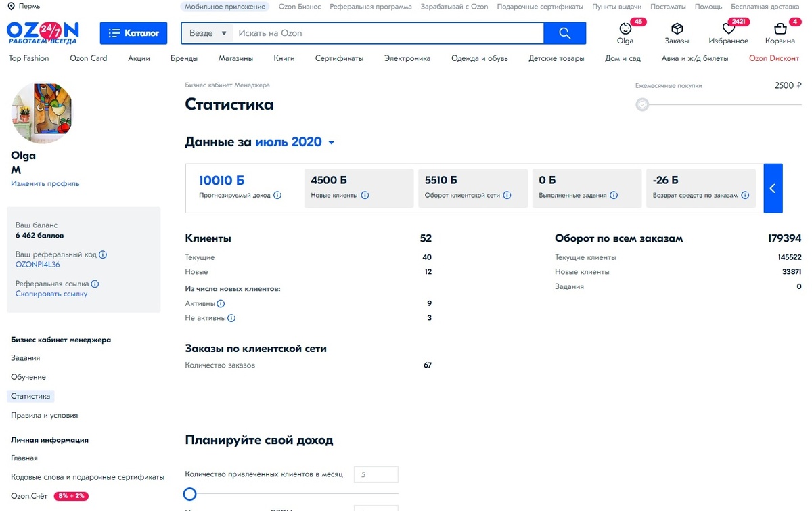Click info icon next to Прогнозируемый доход
This screenshot has height=511, width=812.
277,195
